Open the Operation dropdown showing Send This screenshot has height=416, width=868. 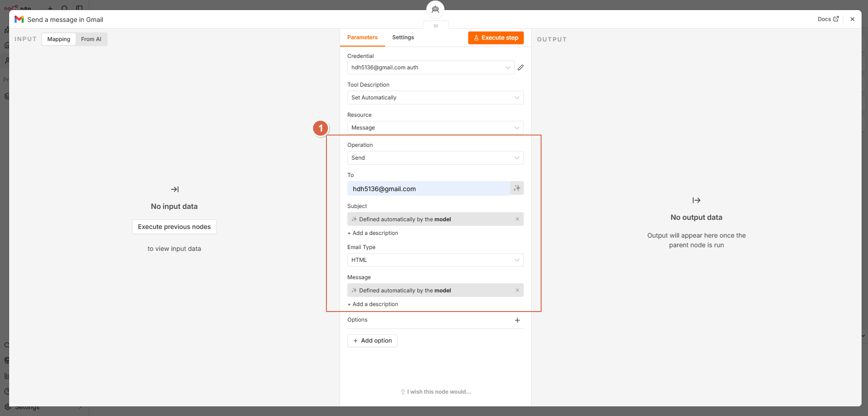coord(435,158)
